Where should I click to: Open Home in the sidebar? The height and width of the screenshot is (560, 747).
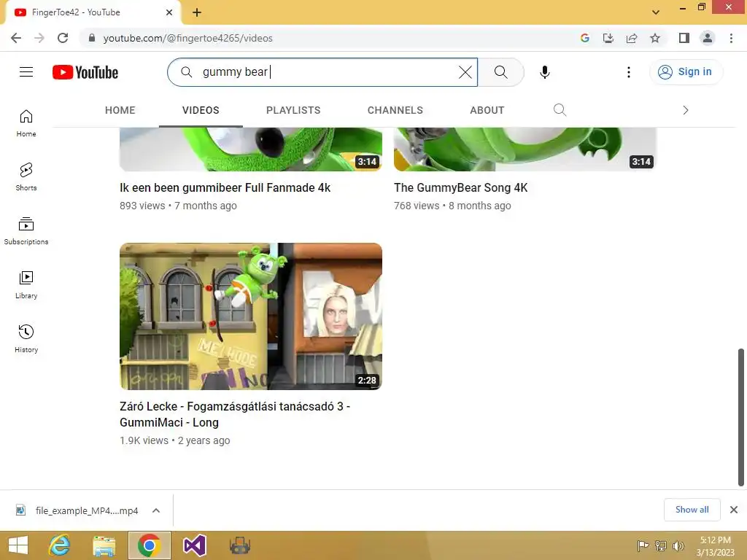26,123
